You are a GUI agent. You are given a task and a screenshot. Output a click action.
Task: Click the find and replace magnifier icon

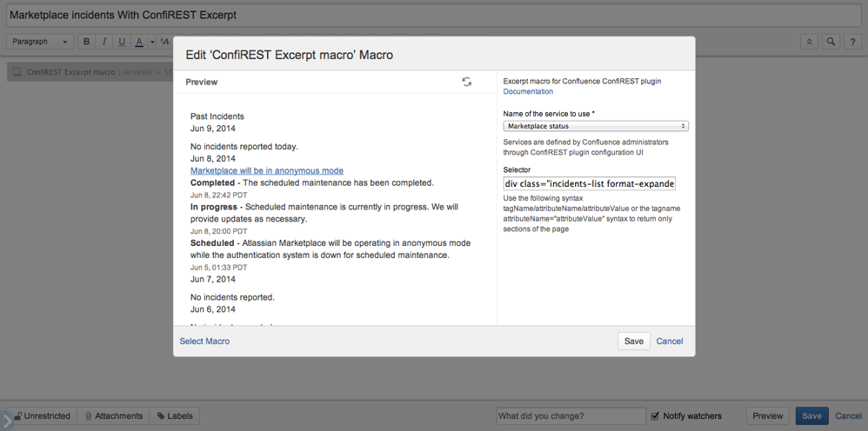point(831,42)
